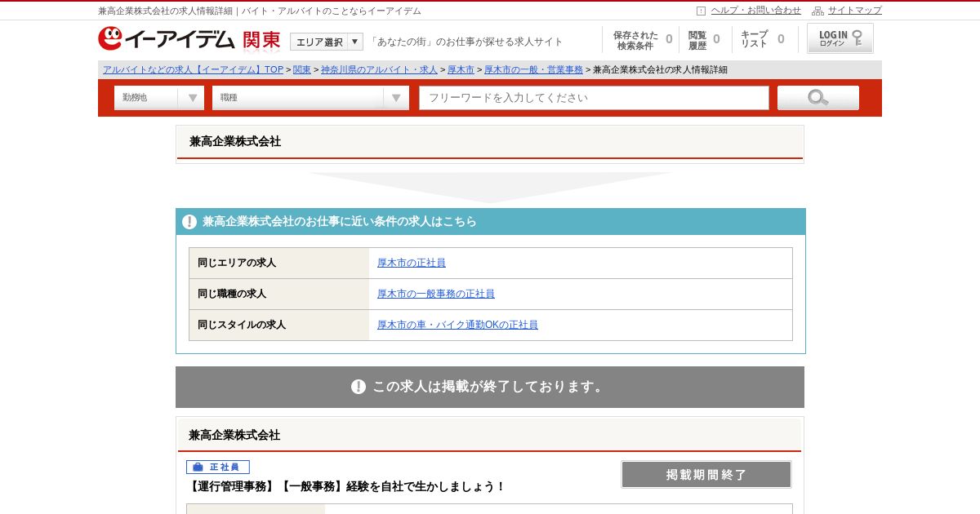Open 閲覧履歴 counter
The width and height of the screenshot is (980, 514).
pyautogui.click(x=704, y=40)
